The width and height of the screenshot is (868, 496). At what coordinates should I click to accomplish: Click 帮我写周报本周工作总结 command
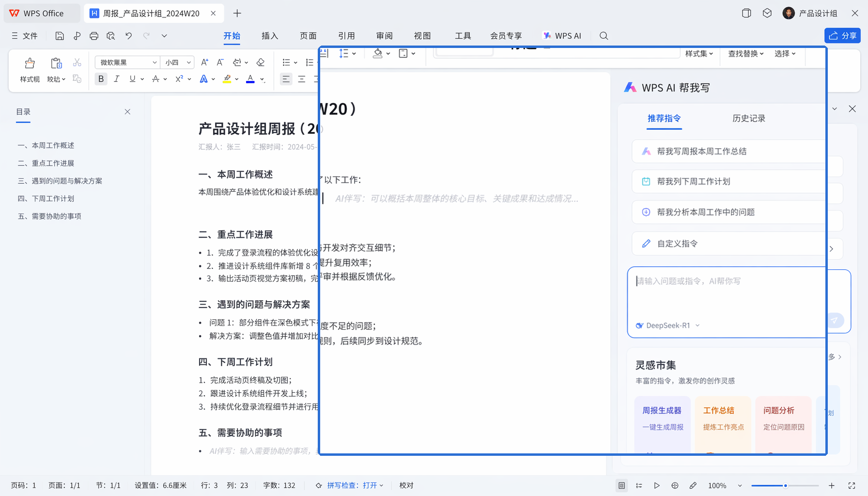click(x=728, y=152)
